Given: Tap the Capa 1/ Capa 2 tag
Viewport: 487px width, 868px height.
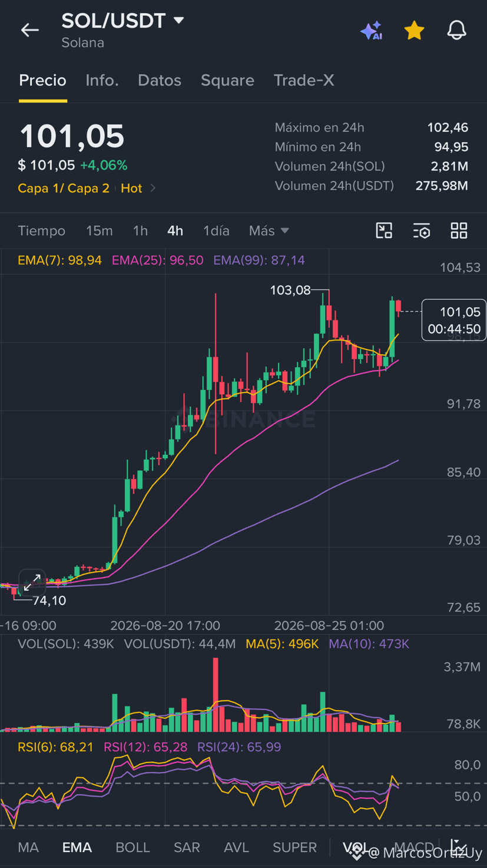Looking at the screenshot, I should 64,188.
